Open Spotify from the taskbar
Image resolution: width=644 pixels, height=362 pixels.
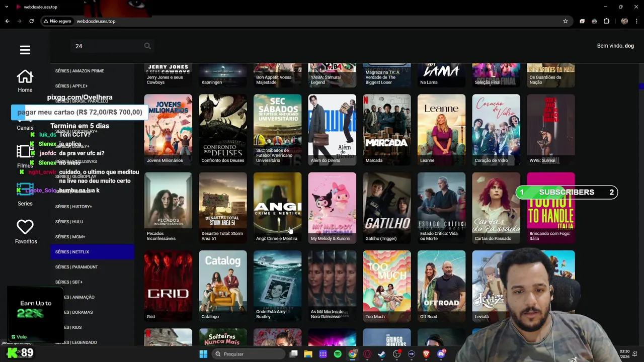[338, 354]
